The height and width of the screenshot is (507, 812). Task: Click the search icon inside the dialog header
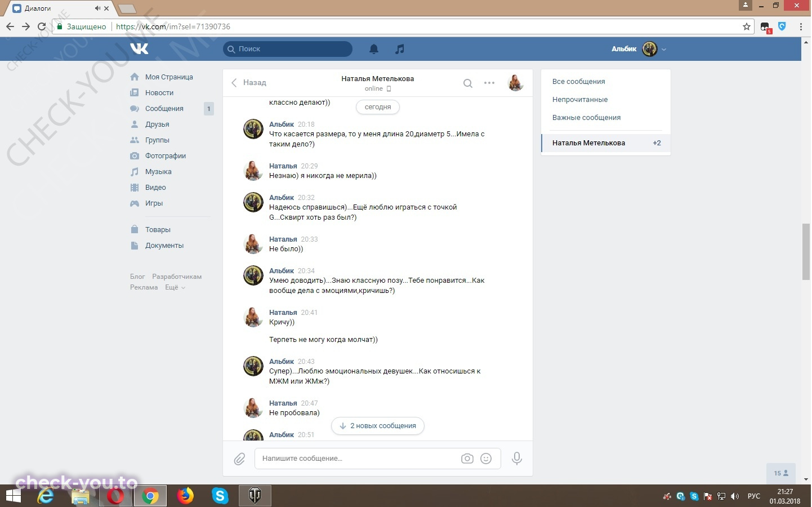tap(467, 83)
